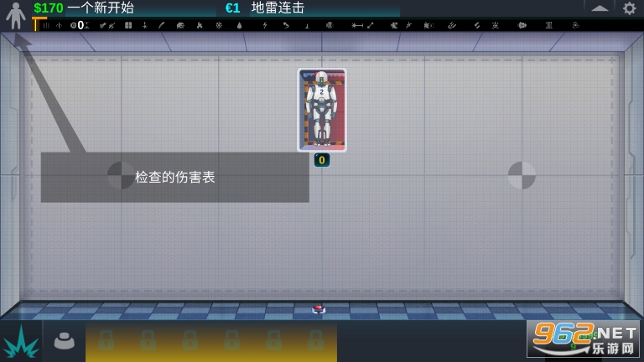
Task: Tap the 检查的伤害表 hint text
Action: click(x=175, y=178)
